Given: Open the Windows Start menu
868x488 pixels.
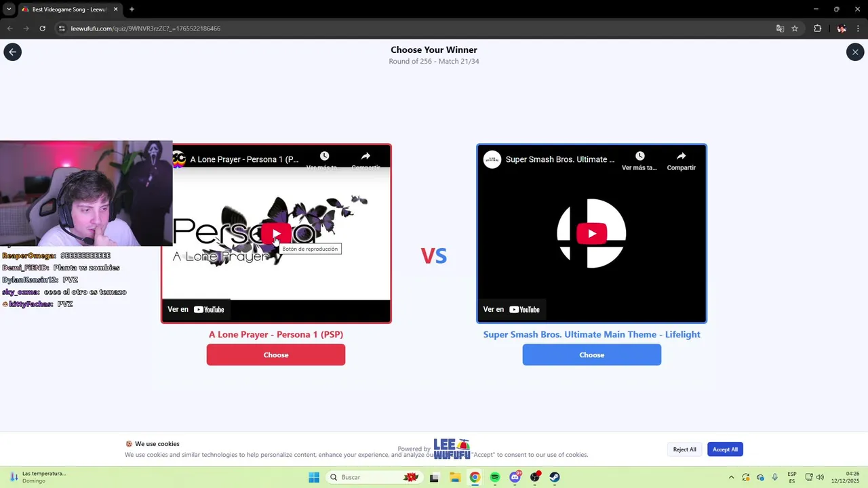Looking at the screenshot, I should point(314,477).
